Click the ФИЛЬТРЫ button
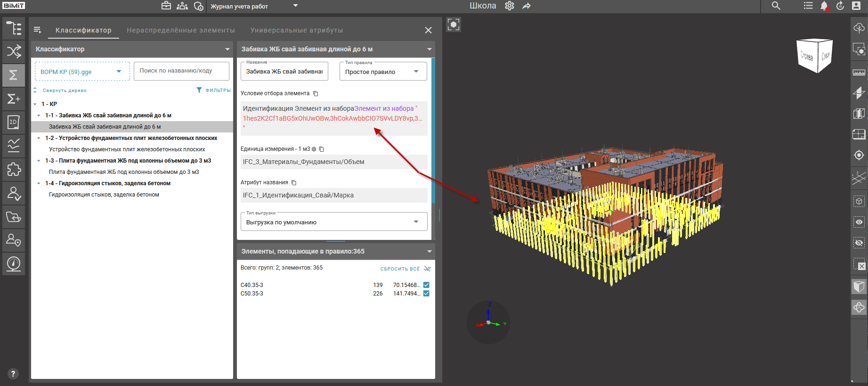The image size is (868, 386). coord(213,90)
